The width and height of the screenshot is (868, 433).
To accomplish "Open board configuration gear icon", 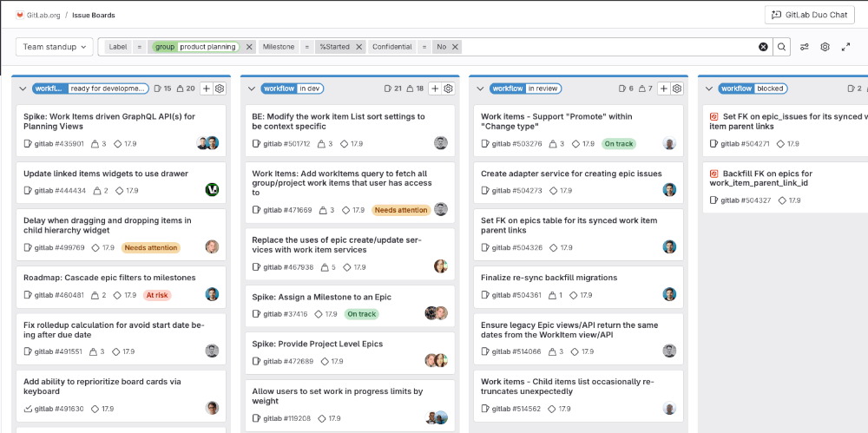I will click(825, 47).
